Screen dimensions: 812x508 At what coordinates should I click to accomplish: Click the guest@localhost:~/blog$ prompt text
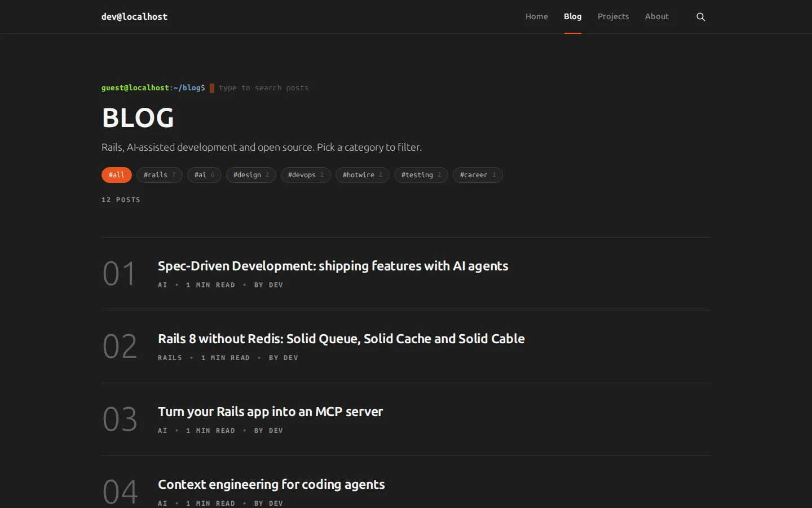click(x=153, y=88)
